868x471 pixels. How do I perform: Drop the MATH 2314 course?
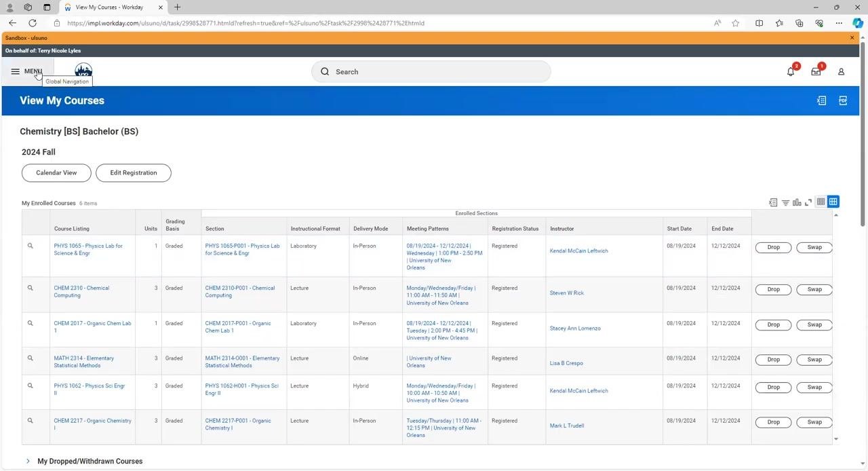pyautogui.click(x=774, y=360)
